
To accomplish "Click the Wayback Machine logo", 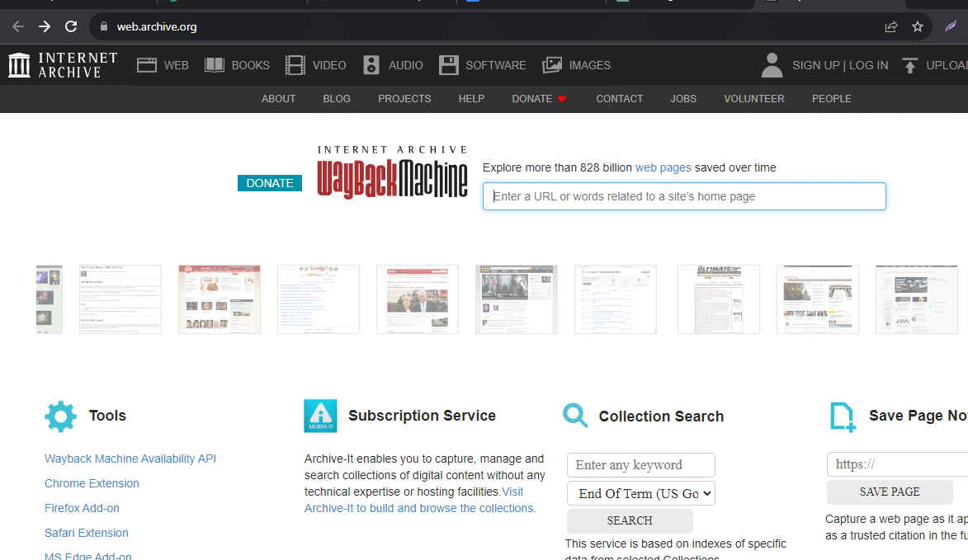I will (x=392, y=172).
